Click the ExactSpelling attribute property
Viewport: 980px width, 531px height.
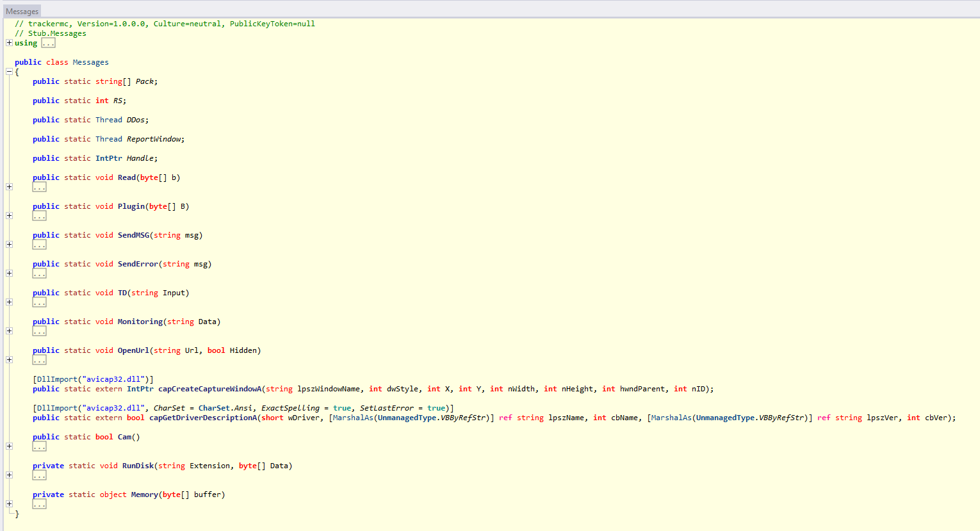[291, 408]
